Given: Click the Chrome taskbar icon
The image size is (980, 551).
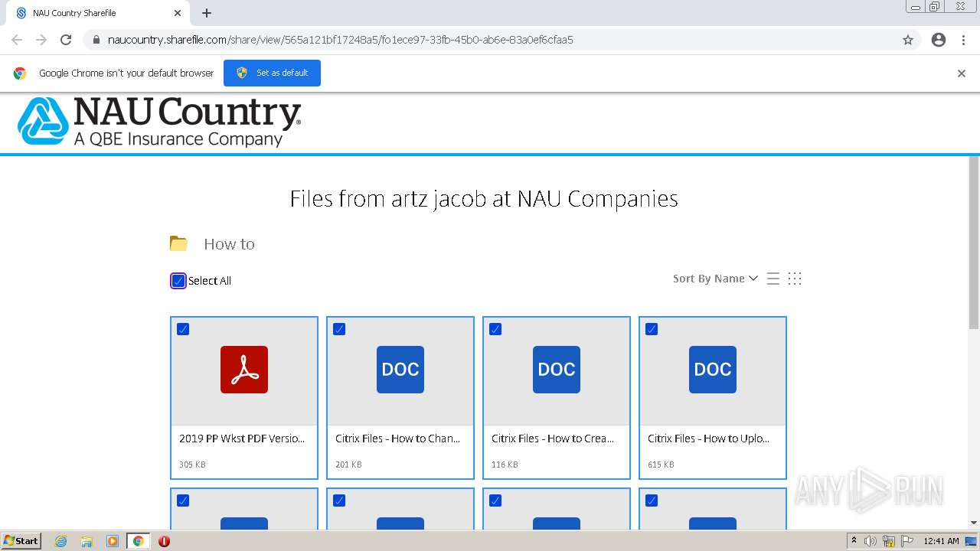Looking at the screenshot, I should pos(139,541).
